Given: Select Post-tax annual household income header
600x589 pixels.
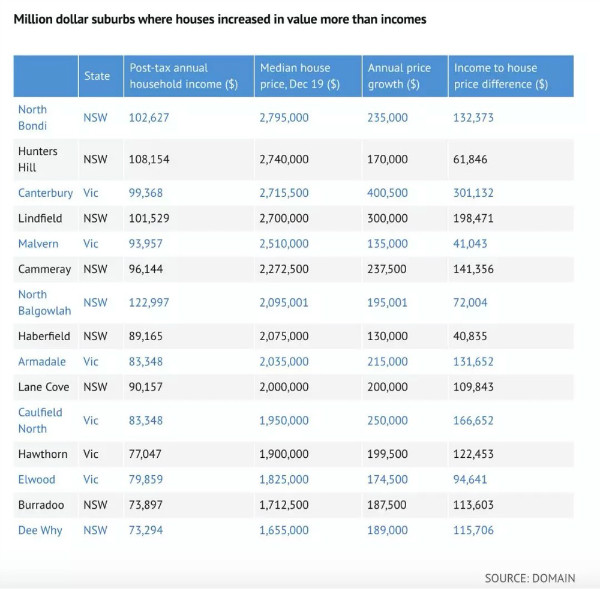Looking at the screenshot, I should pyautogui.click(x=184, y=76).
